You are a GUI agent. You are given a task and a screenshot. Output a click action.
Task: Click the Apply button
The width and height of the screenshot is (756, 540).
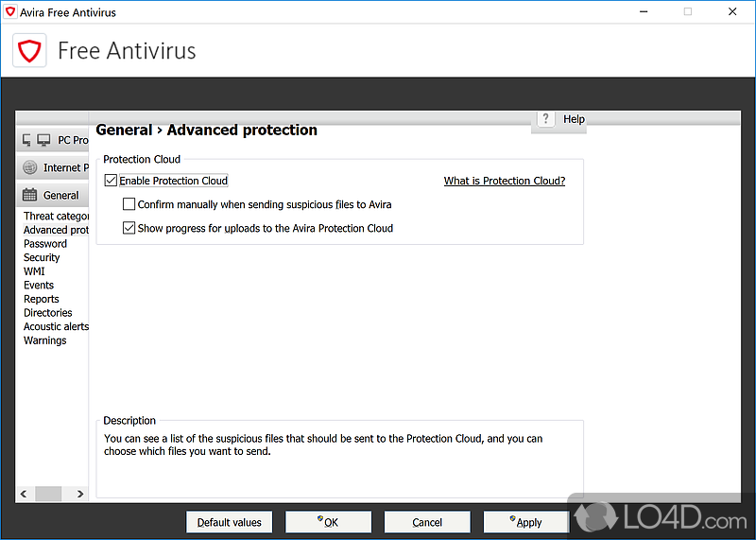click(x=526, y=522)
